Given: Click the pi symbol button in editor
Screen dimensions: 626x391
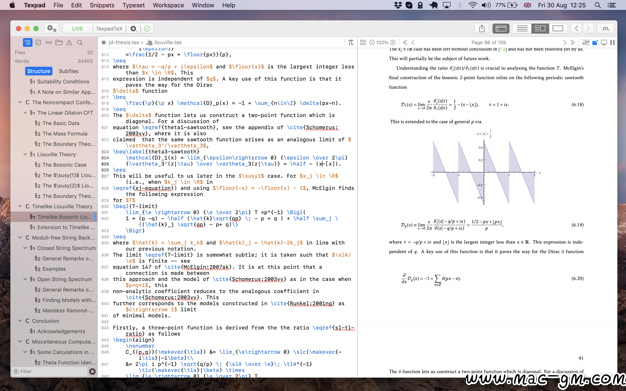Looking at the screenshot, I should point(351,42).
